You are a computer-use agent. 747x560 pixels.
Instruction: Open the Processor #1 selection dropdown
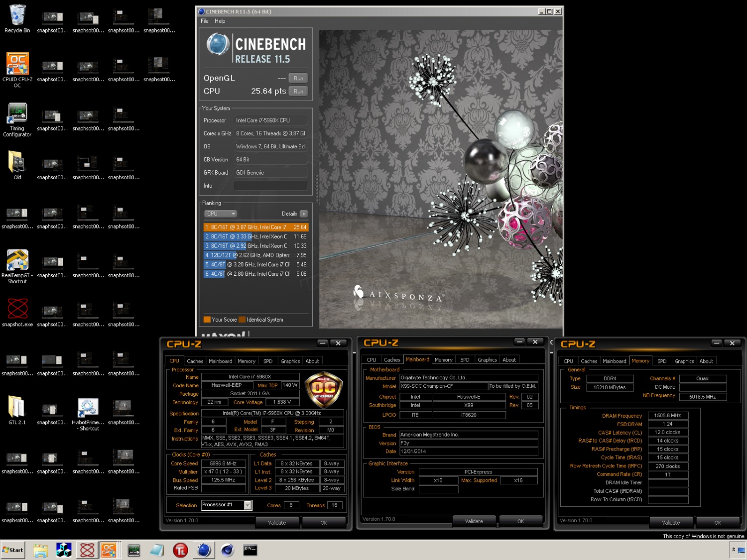pos(248,505)
